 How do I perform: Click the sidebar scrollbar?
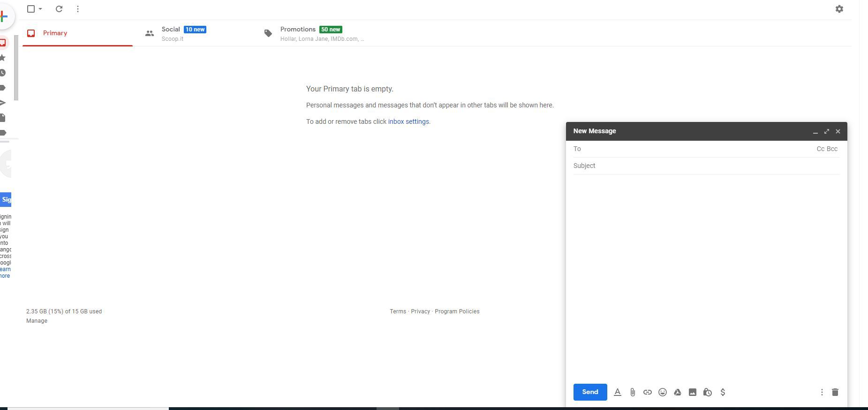[x=16, y=68]
